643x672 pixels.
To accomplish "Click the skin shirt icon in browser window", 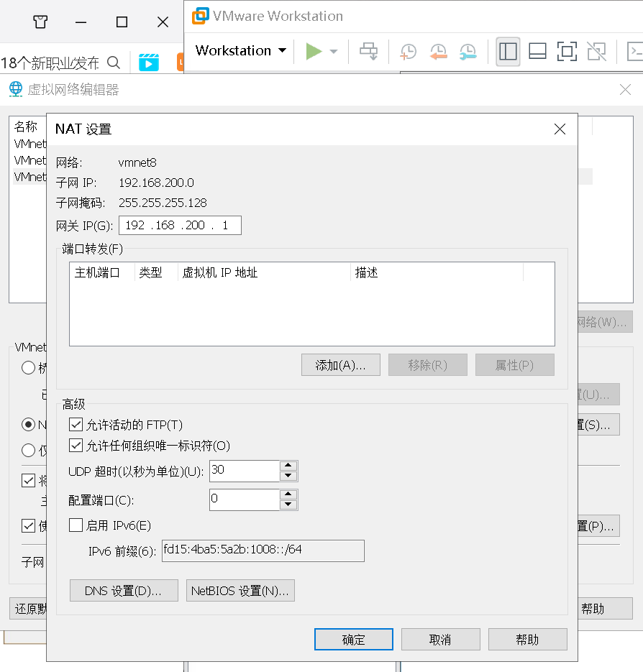I will pyautogui.click(x=40, y=22).
